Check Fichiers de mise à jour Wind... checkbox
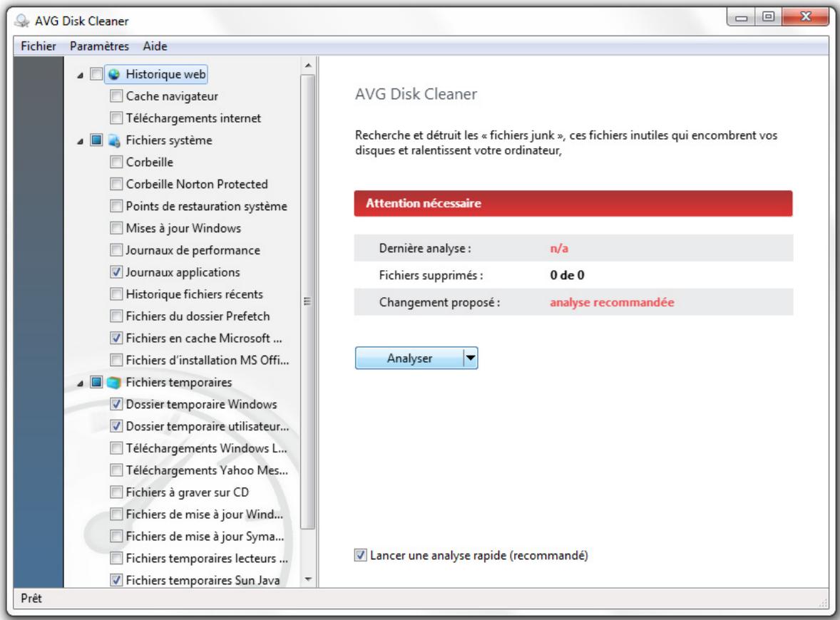Viewport: 840px width, 620px height. click(x=116, y=514)
